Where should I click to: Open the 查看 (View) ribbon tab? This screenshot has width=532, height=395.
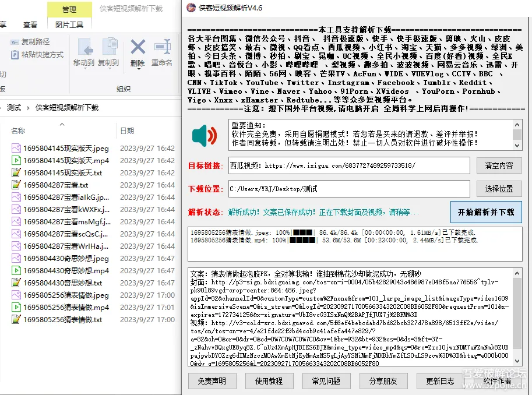coord(30,25)
